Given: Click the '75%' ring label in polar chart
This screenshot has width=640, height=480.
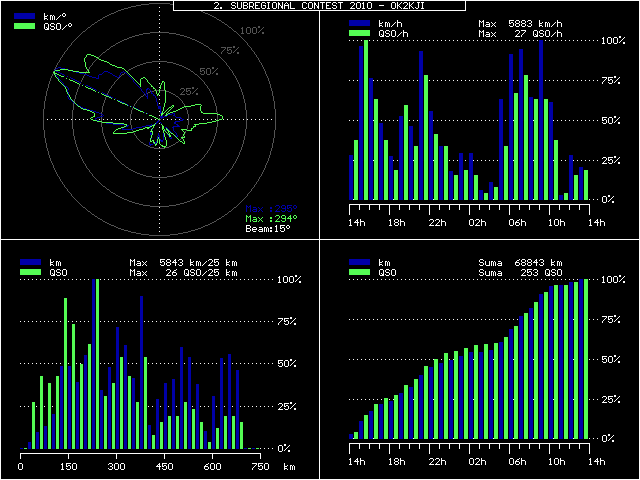Looking at the screenshot, I should tap(230, 51).
